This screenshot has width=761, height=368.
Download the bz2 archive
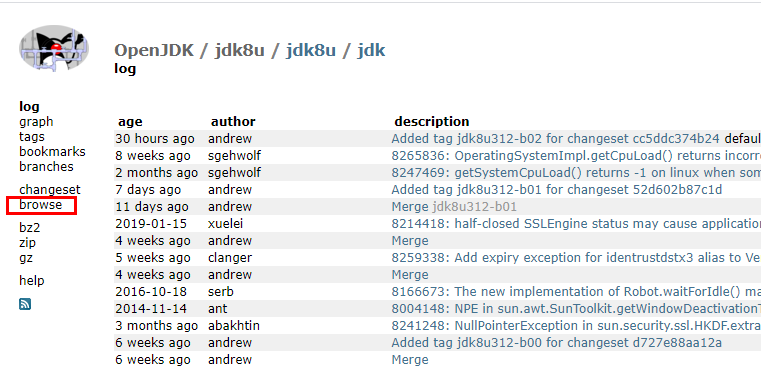(x=30, y=227)
